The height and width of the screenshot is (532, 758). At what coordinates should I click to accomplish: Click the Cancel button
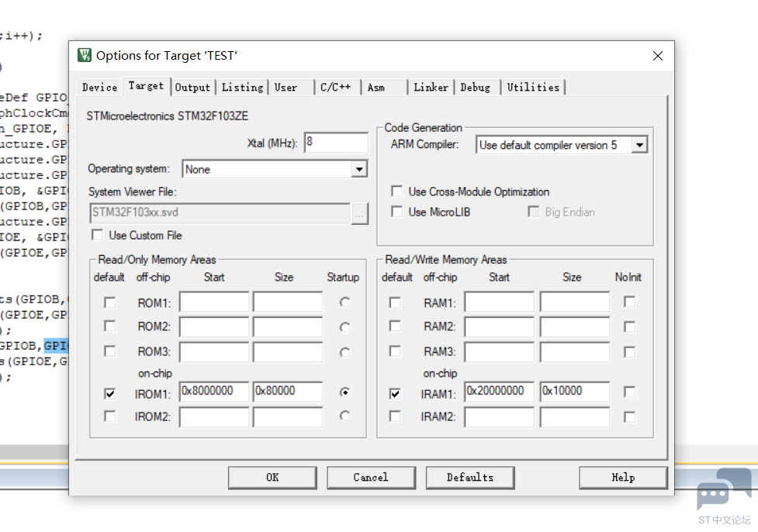(x=371, y=478)
